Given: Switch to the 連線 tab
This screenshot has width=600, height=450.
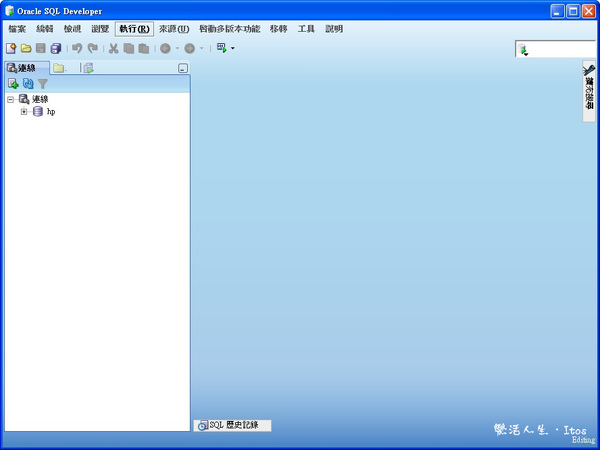Looking at the screenshot, I should coord(27,68).
